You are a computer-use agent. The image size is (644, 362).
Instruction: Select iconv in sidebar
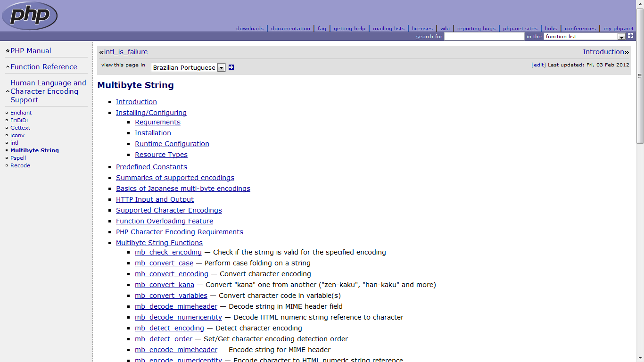tap(17, 135)
